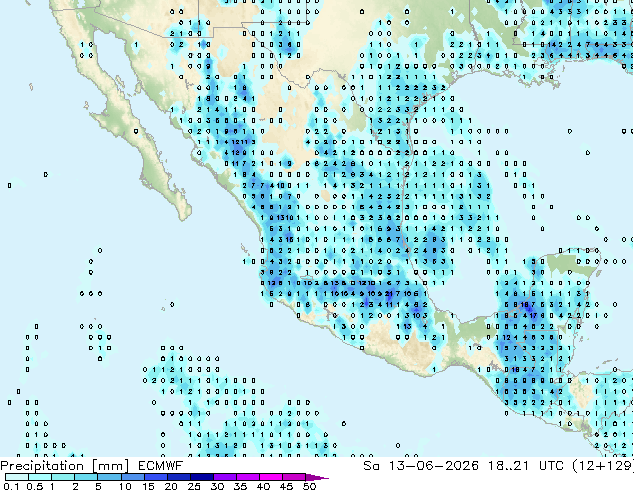
Task: Select the 35 to 40 mm legend swatch
Action: pos(247,477)
